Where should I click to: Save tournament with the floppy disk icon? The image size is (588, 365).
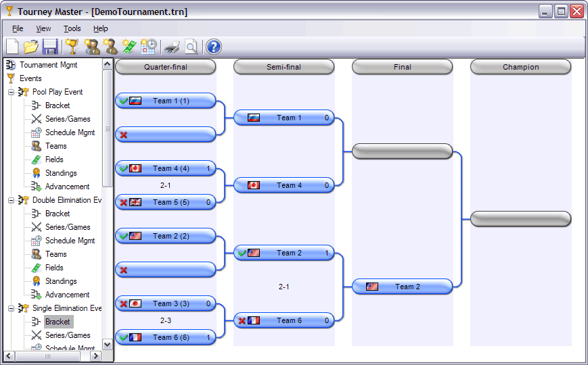pyautogui.click(x=49, y=47)
